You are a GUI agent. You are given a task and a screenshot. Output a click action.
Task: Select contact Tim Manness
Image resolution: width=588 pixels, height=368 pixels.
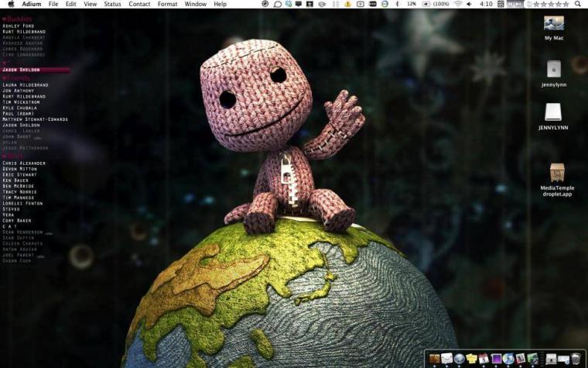pos(19,198)
